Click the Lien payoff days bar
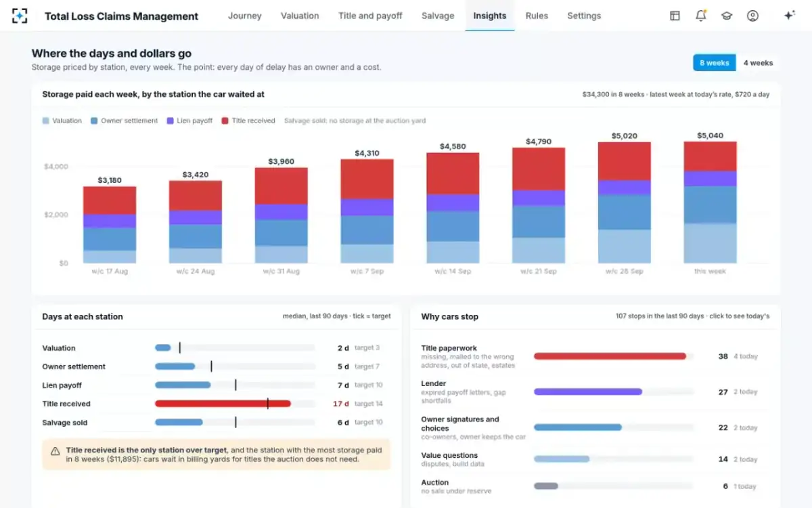This screenshot has width=812, height=508. (235, 385)
